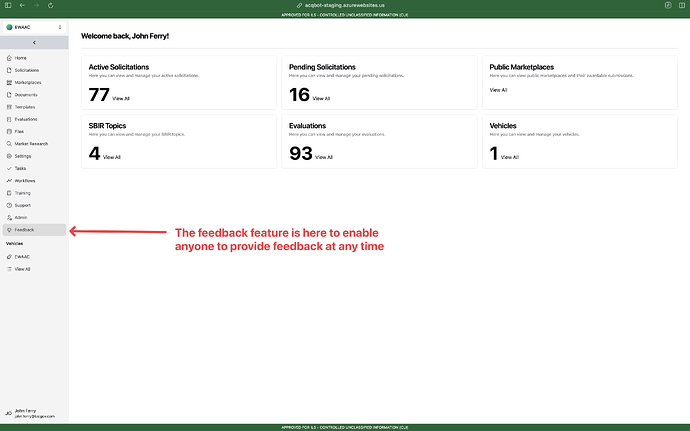View all SBIR Topics

112,157
